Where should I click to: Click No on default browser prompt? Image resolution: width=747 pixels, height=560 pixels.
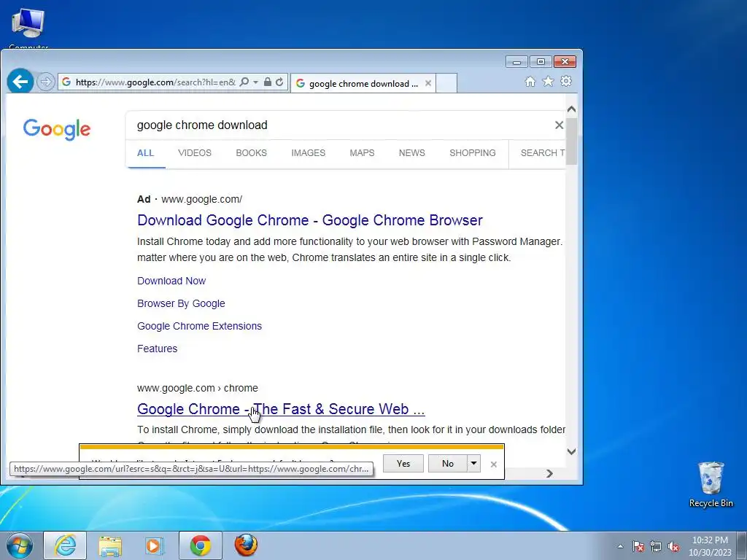click(x=448, y=463)
